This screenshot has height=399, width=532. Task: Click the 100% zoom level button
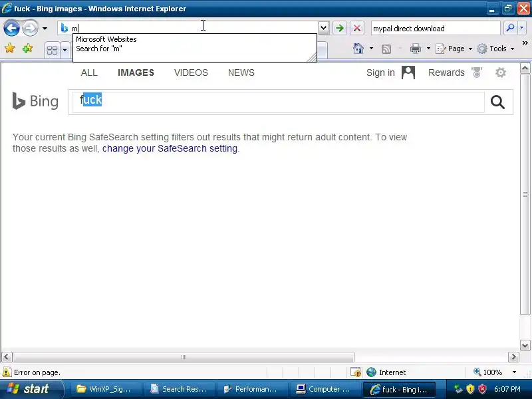tap(488, 372)
